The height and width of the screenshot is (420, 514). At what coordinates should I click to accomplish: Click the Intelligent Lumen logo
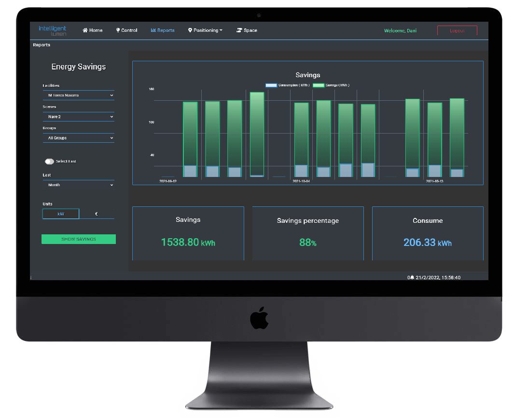pos(53,30)
